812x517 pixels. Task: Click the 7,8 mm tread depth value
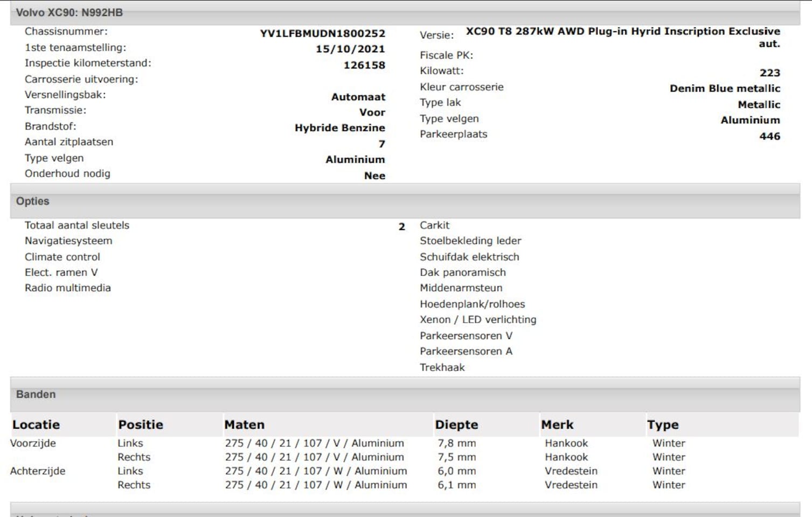pos(456,444)
